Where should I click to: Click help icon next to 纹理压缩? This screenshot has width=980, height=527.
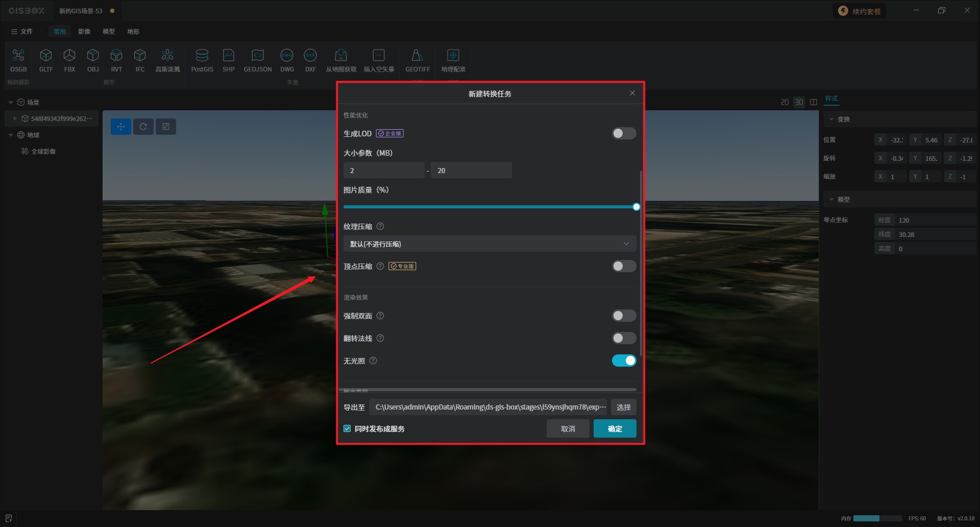click(x=380, y=227)
